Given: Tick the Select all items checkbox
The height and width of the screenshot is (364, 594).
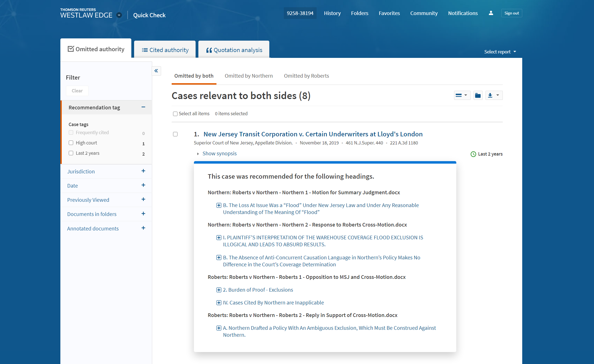Looking at the screenshot, I should (x=175, y=114).
